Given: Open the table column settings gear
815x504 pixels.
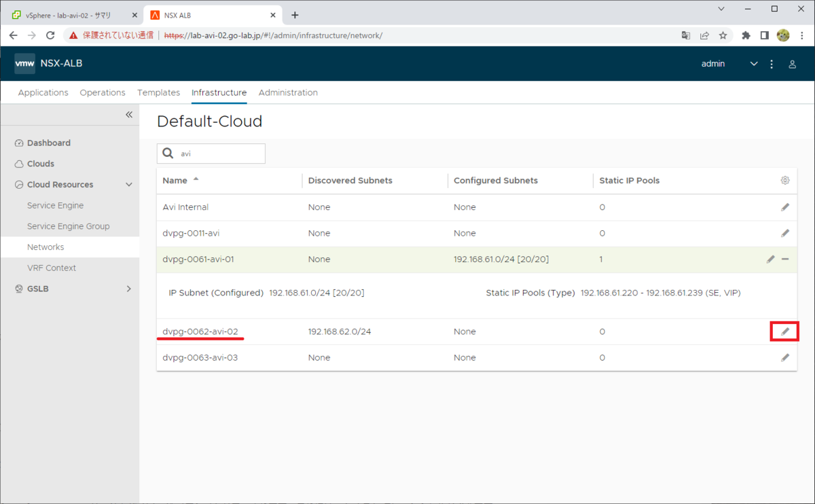Looking at the screenshot, I should click(x=785, y=181).
